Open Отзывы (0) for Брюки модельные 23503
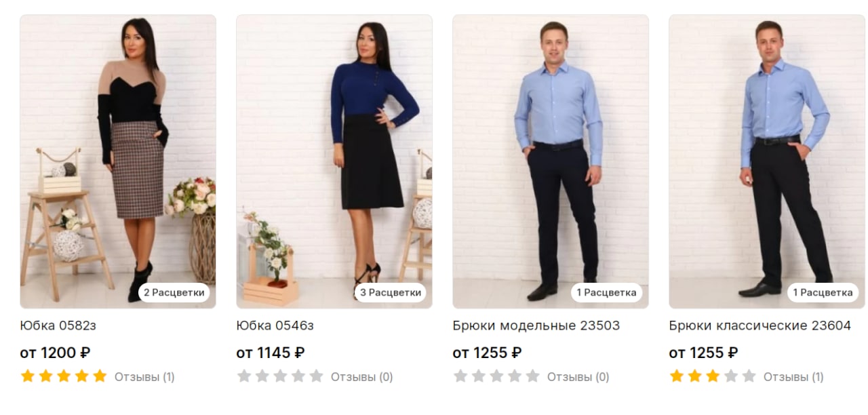868x415 pixels. coord(578,376)
